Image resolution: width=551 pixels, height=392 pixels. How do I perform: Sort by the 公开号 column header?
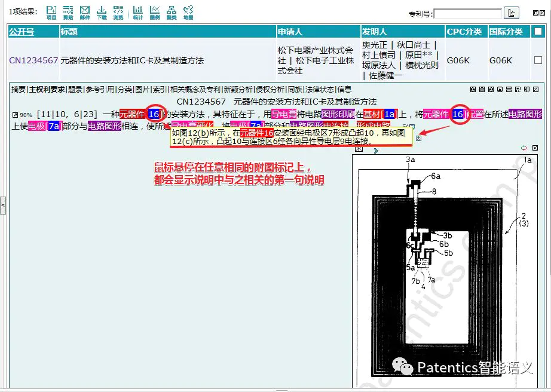coord(22,32)
